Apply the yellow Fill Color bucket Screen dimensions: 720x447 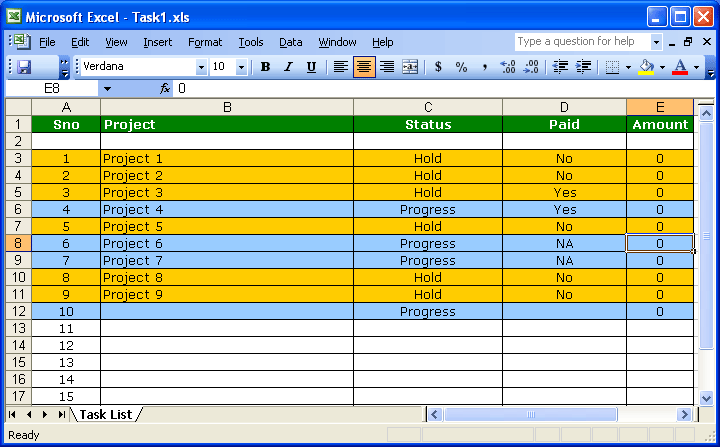click(646, 67)
